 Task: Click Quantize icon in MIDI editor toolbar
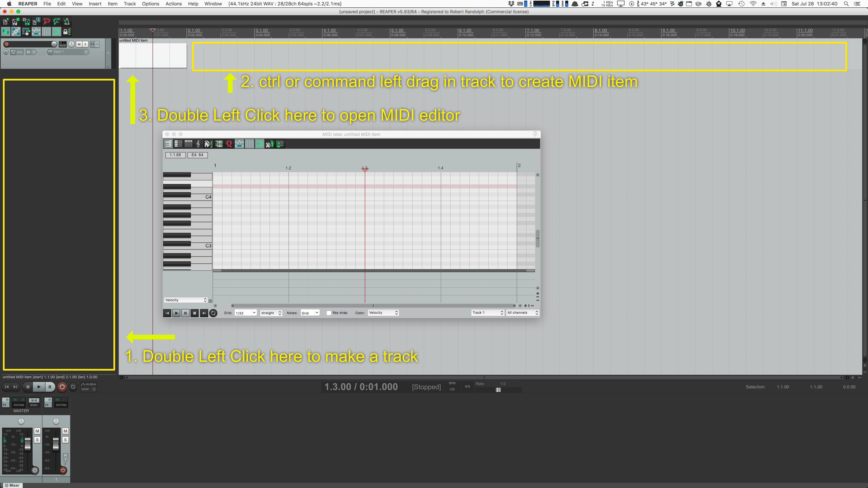click(229, 144)
